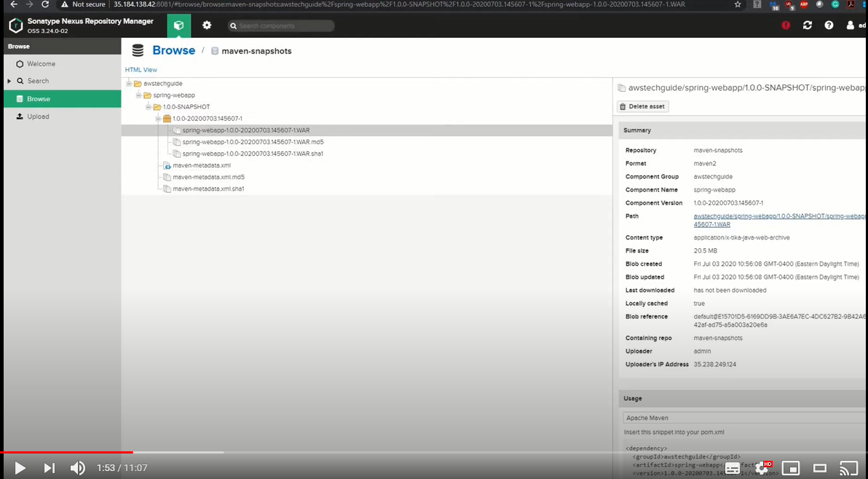The height and width of the screenshot is (479, 868).
Task: Open the Adobe Acrobat extension icon
Action: tap(851, 4)
